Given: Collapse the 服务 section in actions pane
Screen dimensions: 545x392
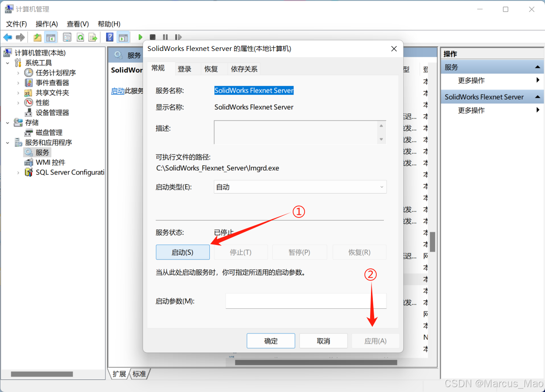Looking at the screenshot, I should click(537, 67).
